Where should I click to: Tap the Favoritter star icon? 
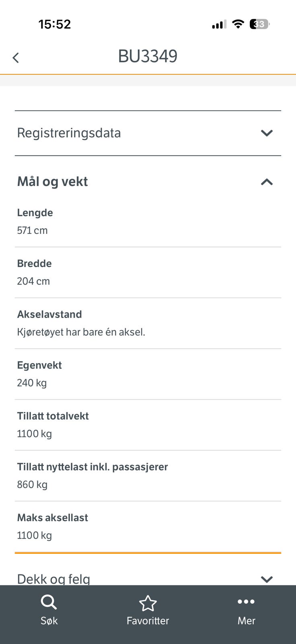point(148,603)
